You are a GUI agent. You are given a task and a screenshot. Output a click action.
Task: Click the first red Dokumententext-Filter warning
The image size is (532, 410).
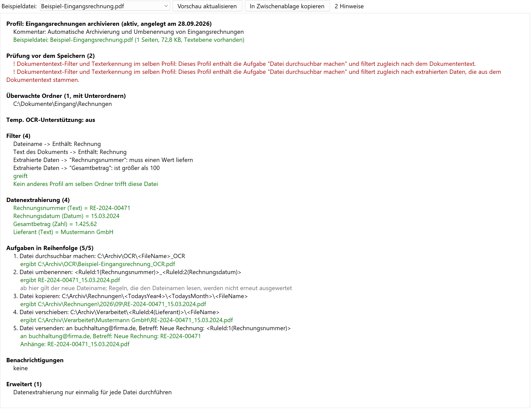tap(244, 64)
